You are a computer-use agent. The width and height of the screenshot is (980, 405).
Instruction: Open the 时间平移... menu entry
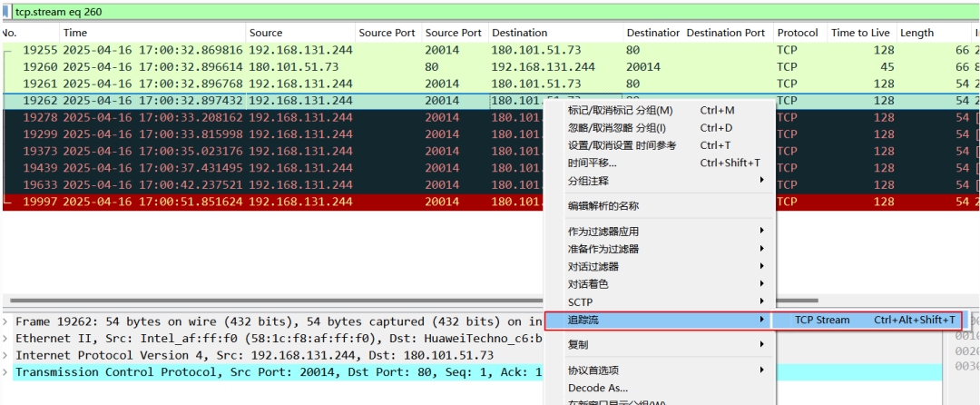click(x=659, y=163)
